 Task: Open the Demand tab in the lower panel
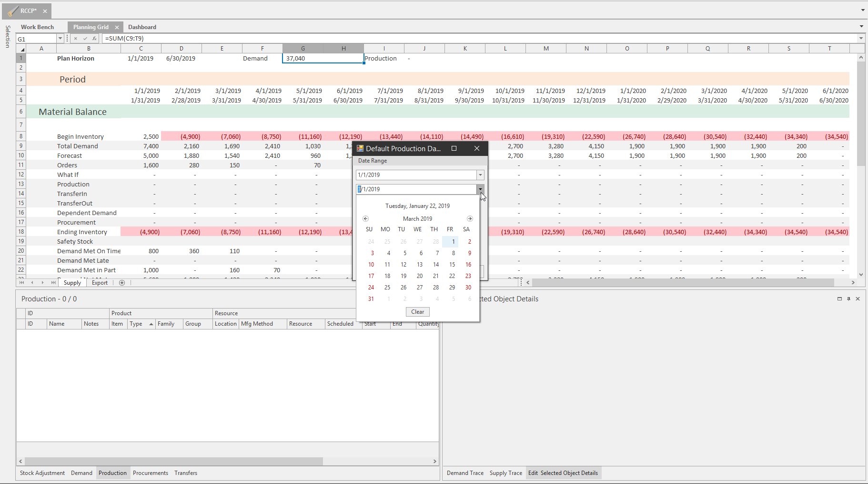[81, 473]
